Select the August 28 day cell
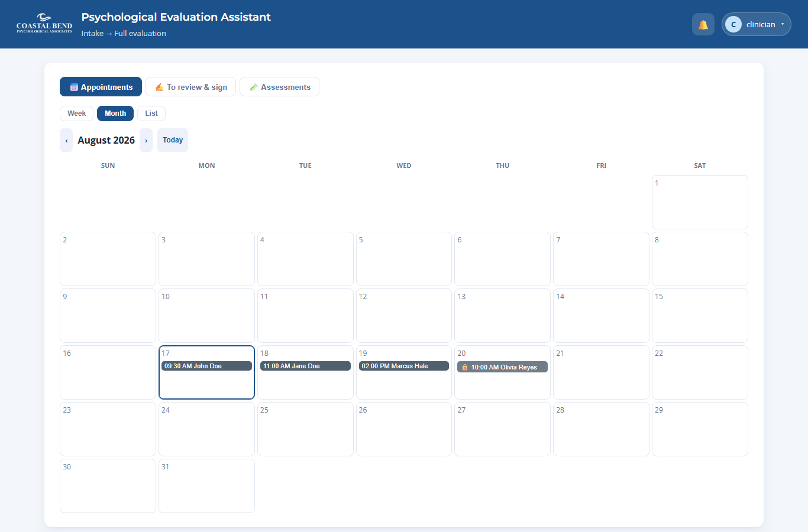This screenshot has height=532, width=808. 601,429
